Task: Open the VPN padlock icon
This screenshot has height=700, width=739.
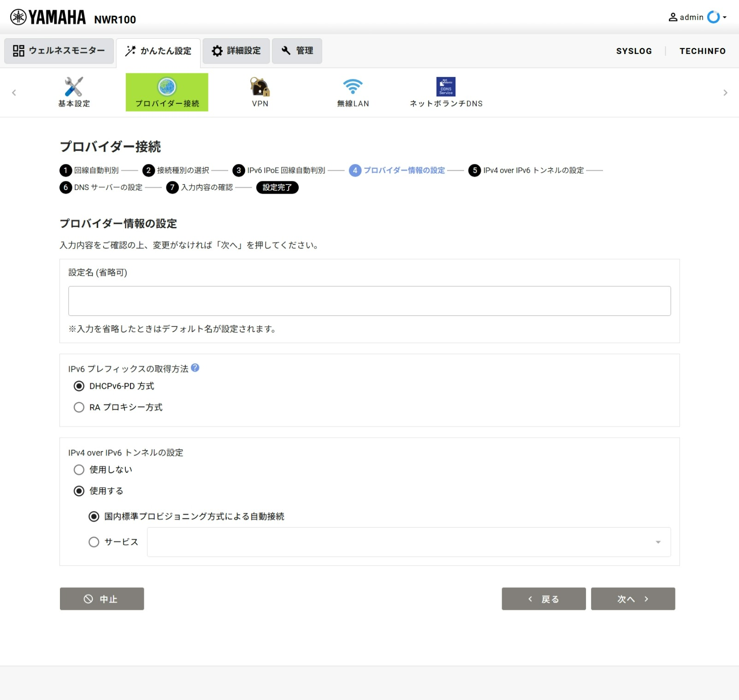Action: point(260,87)
